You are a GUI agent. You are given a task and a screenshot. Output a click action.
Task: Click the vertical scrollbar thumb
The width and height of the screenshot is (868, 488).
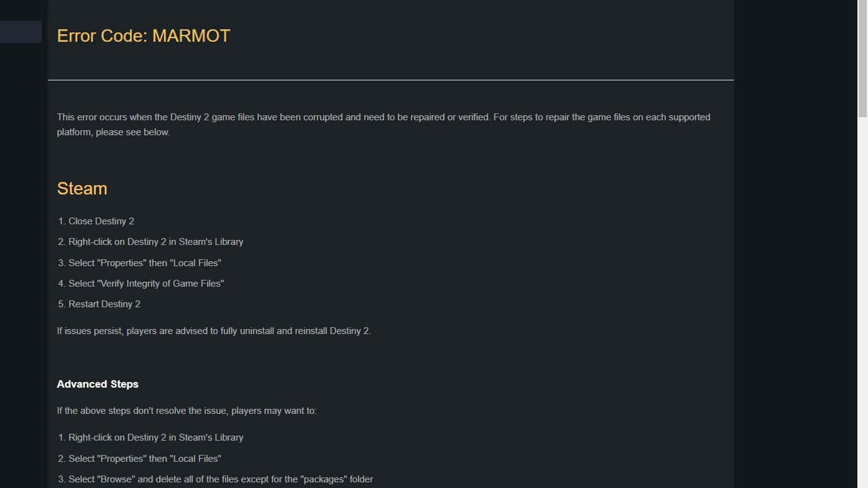(x=862, y=59)
